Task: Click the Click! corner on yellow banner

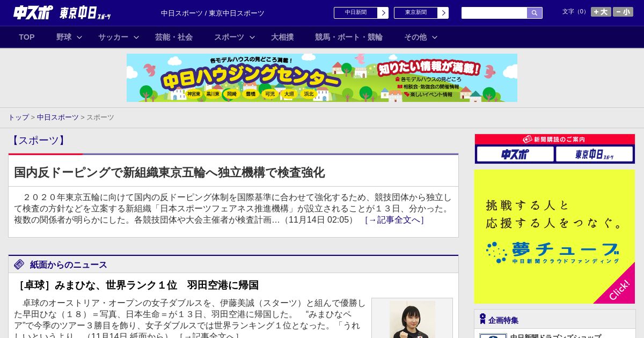Action: click(619, 290)
